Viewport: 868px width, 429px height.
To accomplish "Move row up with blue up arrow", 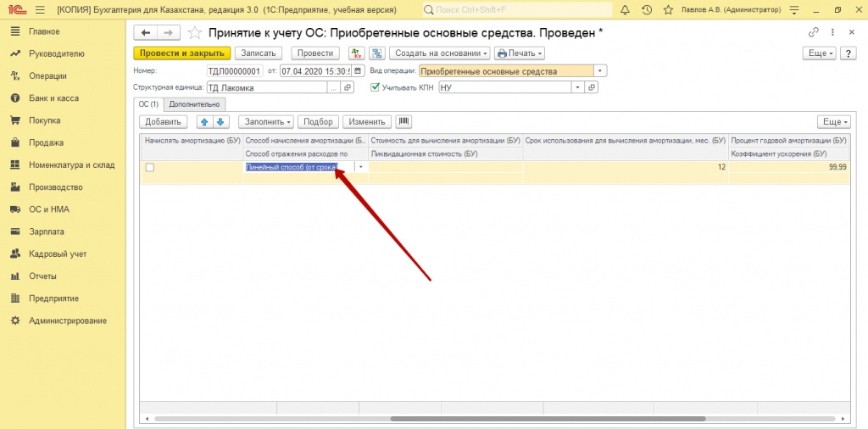I will pyautogui.click(x=205, y=122).
